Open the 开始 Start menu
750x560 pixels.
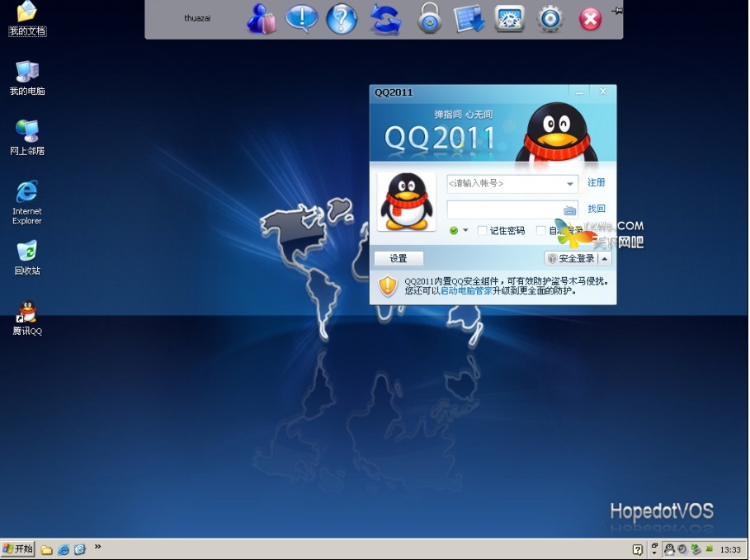click(17, 549)
